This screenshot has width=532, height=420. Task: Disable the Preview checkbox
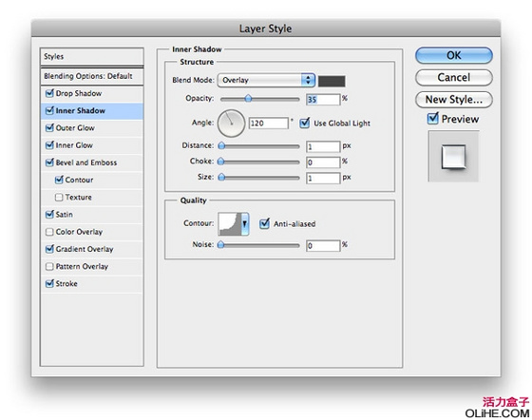pyautogui.click(x=432, y=119)
